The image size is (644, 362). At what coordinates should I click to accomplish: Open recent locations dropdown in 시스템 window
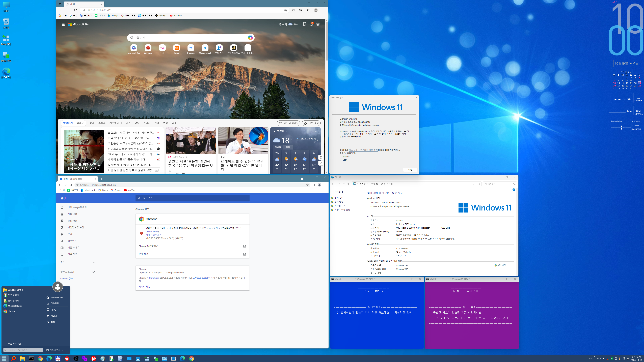tap(344, 184)
